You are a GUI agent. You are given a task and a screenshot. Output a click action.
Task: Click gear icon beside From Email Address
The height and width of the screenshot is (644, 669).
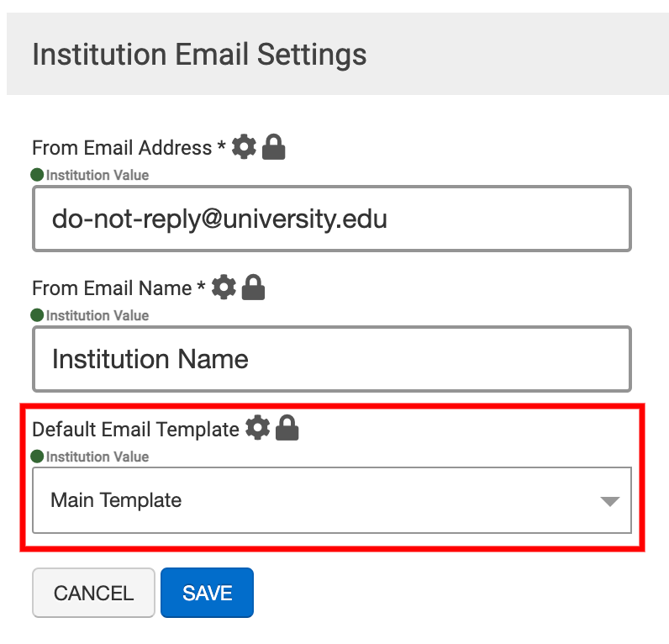click(x=244, y=148)
